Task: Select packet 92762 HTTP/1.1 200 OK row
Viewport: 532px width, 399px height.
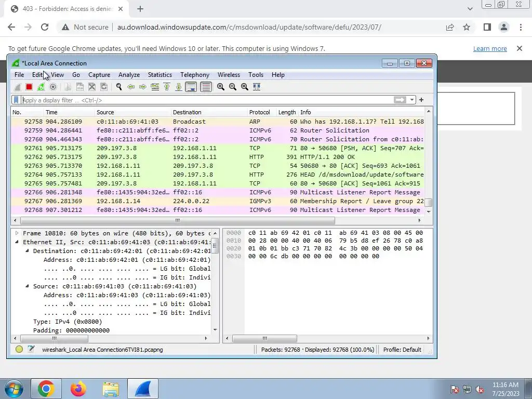Action: point(218,157)
